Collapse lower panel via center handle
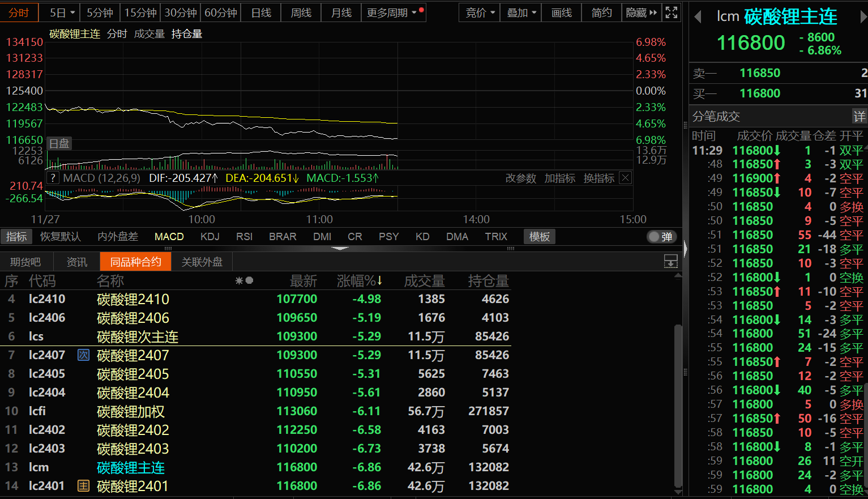 (x=340, y=249)
